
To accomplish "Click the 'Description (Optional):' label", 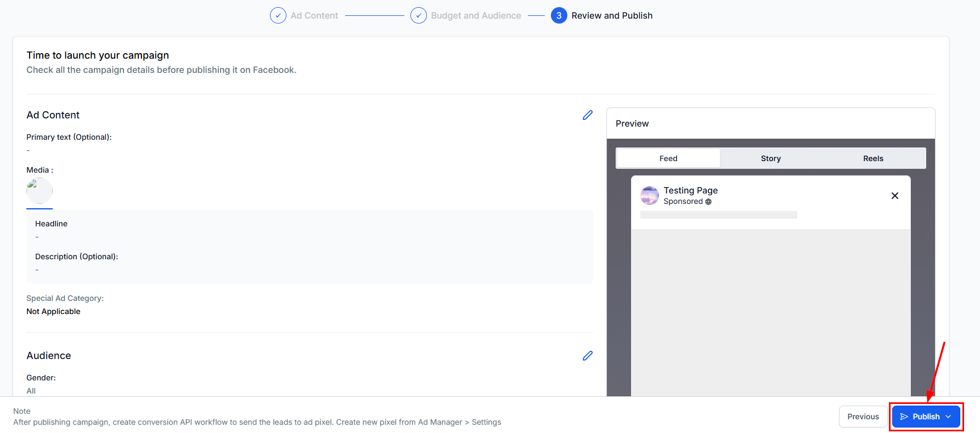I will (77, 257).
